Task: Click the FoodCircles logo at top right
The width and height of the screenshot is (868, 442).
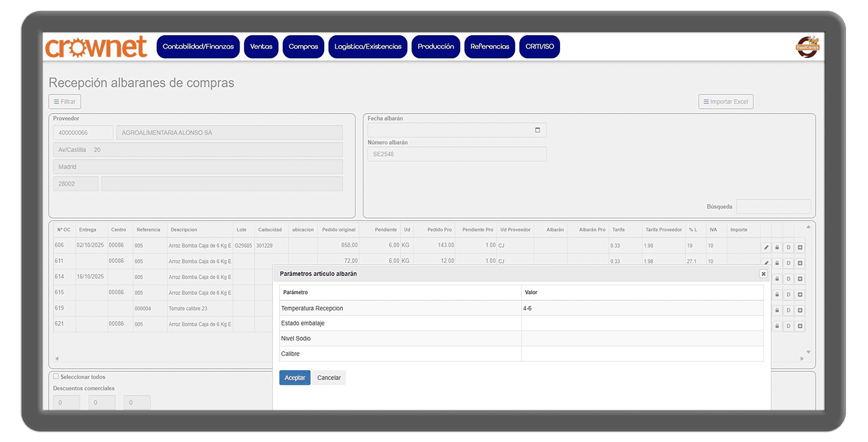Action: (808, 46)
